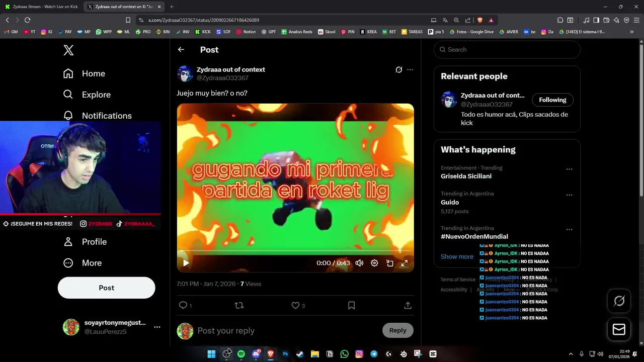Show hidden system tray icons
Image resolution: width=644 pixels, height=362 pixels.
tap(571, 354)
